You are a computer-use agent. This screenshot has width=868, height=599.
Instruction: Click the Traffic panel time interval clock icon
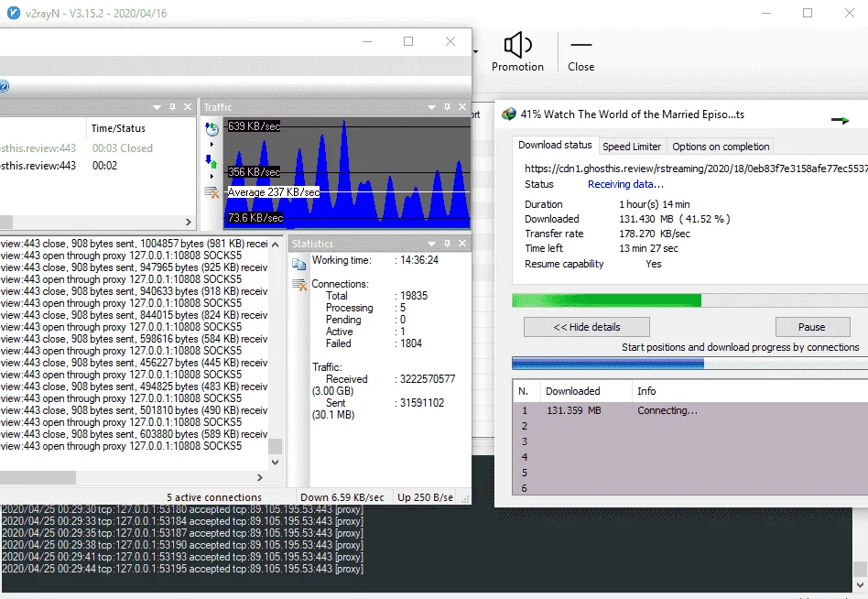tap(212, 129)
